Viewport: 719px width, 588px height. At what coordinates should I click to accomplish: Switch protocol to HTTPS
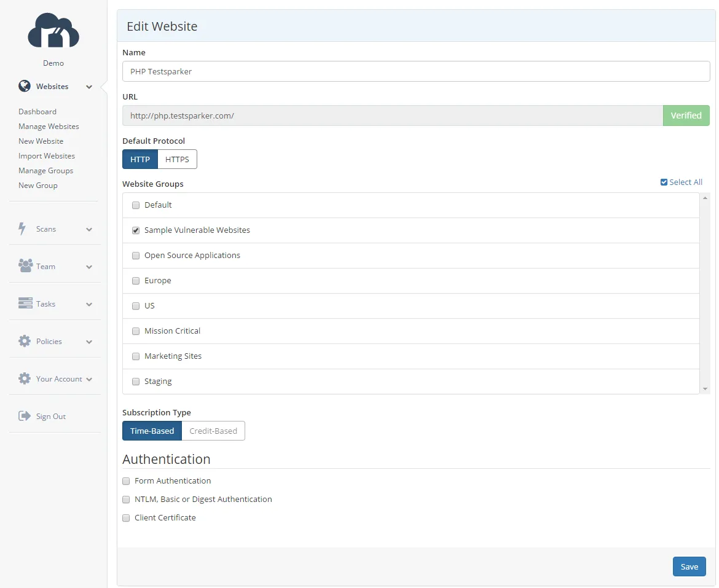pyautogui.click(x=177, y=159)
